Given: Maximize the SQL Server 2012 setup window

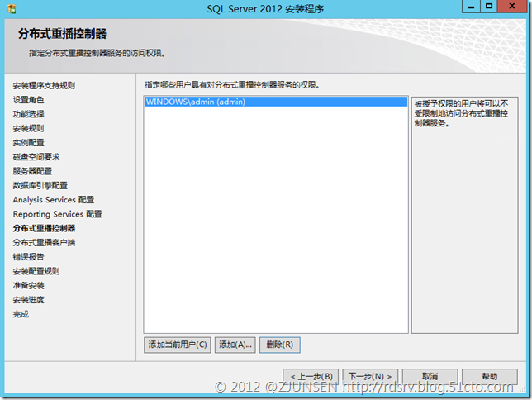Looking at the screenshot, I should pos(489,7).
